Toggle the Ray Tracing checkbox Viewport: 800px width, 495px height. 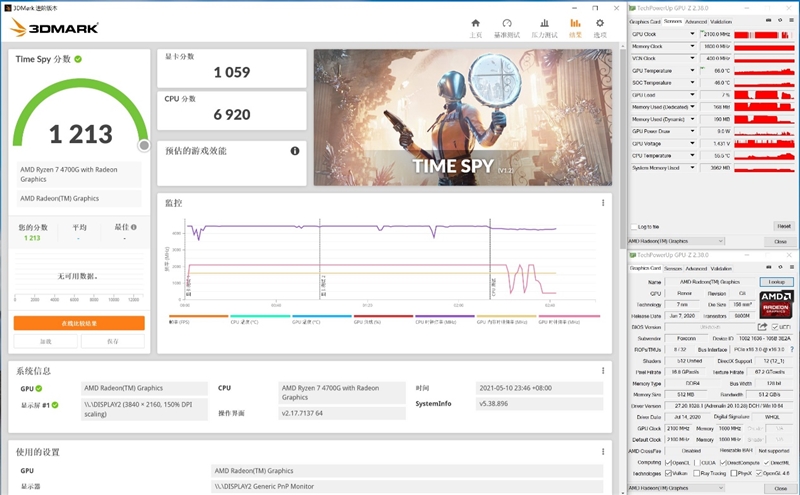click(694, 473)
